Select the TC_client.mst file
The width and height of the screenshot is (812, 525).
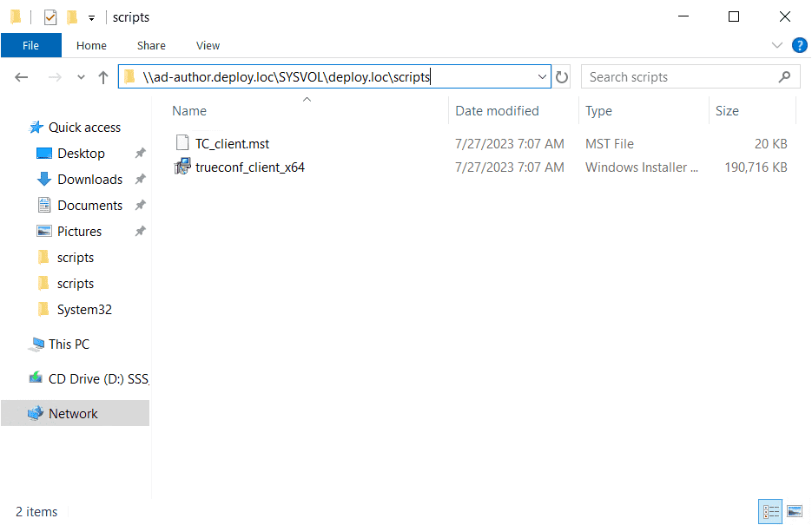232,143
